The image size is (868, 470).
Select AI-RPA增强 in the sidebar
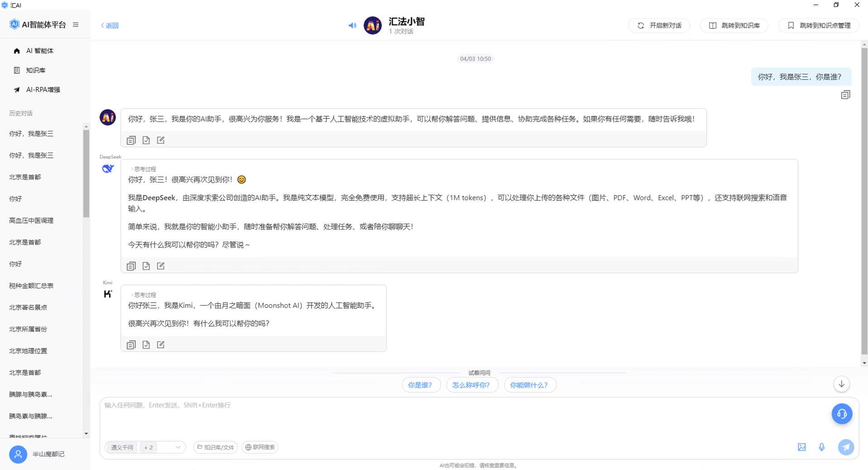point(43,90)
